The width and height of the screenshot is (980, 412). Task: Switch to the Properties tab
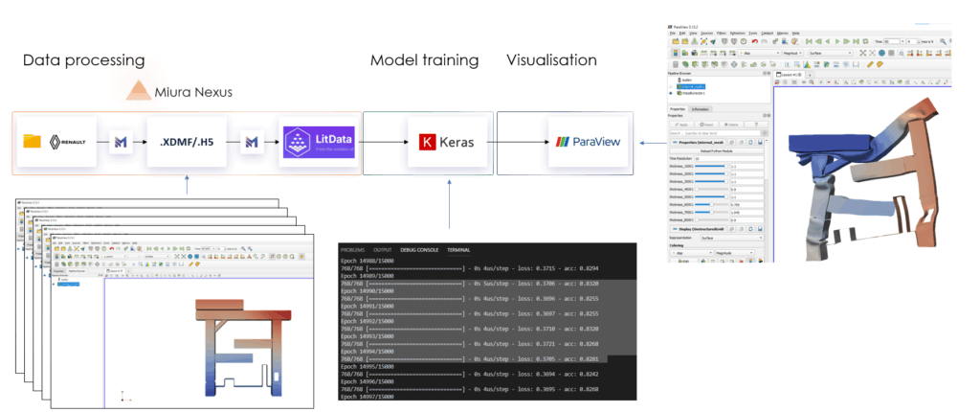click(678, 109)
